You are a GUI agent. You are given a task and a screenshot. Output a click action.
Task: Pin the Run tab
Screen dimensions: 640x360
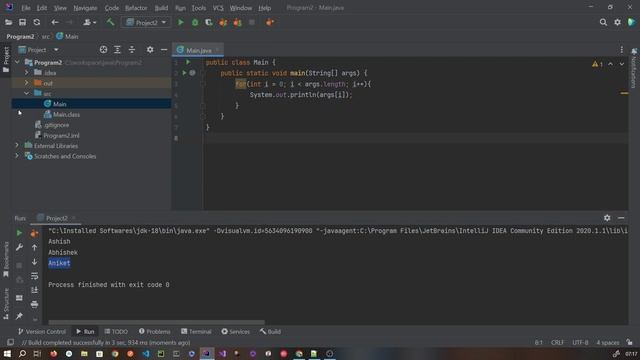pyautogui.click(x=19, y=316)
